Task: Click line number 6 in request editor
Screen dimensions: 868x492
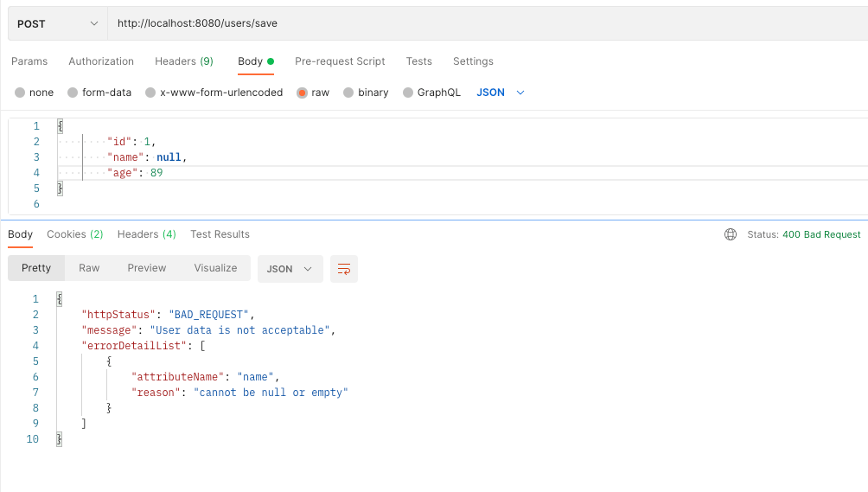Action: 36,204
